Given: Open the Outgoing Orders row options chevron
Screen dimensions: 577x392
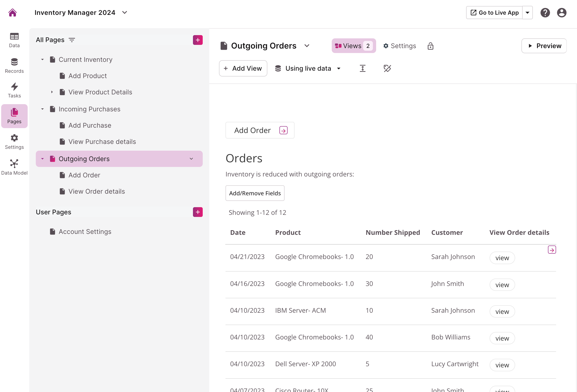Looking at the screenshot, I should coord(191,159).
